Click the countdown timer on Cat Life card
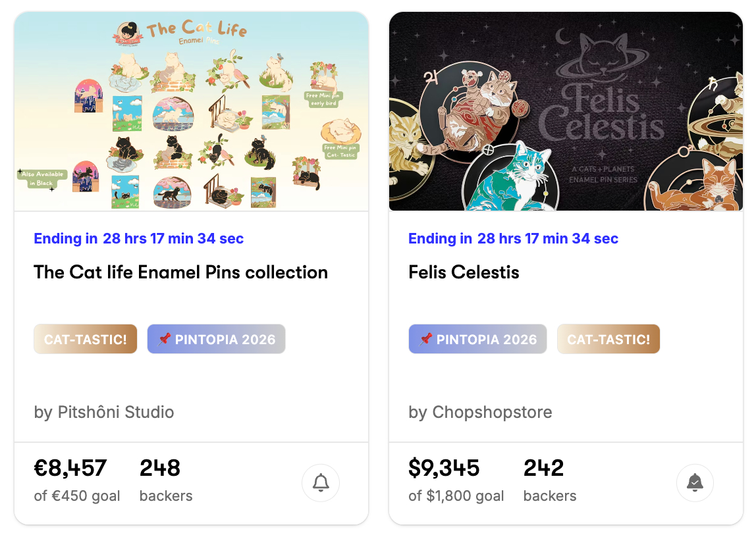This screenshot has height=537, width=756. tap(139, 239)
